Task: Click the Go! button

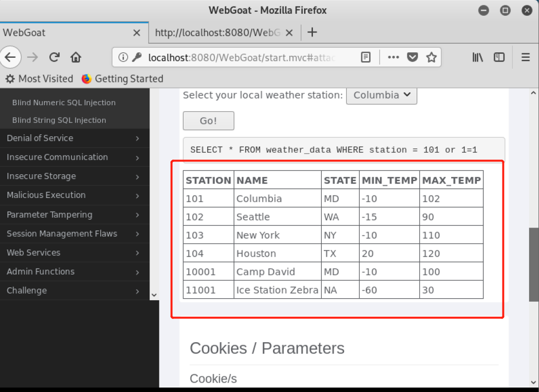Action: [208, 120]
